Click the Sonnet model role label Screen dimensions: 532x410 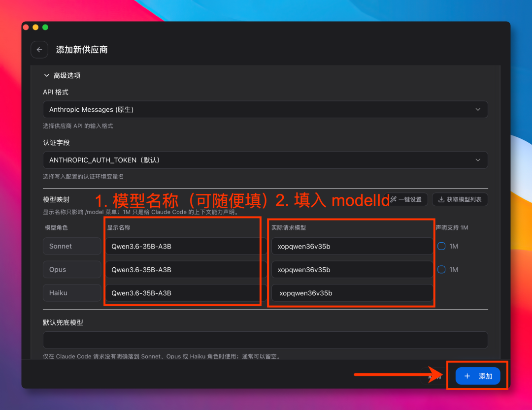click(x=72, y=246)
